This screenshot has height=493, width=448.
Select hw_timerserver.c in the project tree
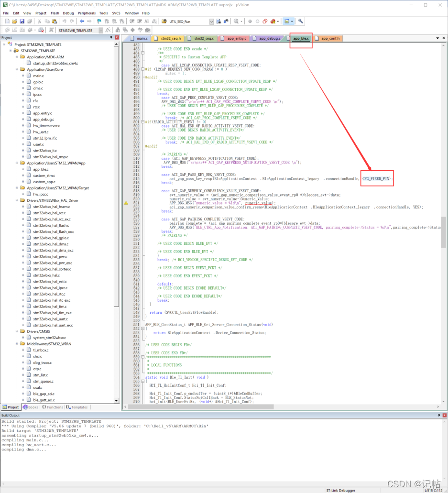pyautogui.click(x=46, y=126)
